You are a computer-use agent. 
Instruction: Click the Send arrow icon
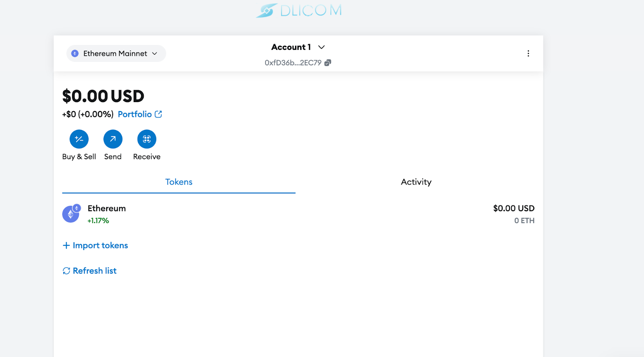click(x=113, y=139)
